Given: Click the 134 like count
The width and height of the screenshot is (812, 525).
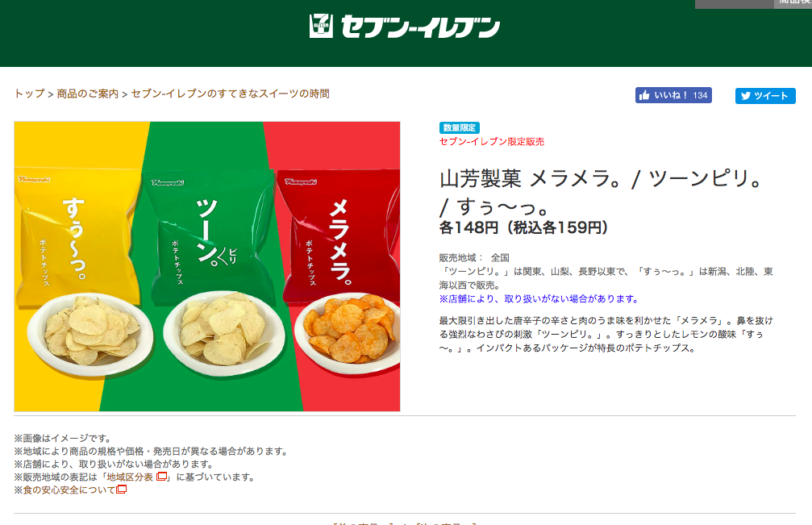Looking at the screenshot, I should pos(700,95).
